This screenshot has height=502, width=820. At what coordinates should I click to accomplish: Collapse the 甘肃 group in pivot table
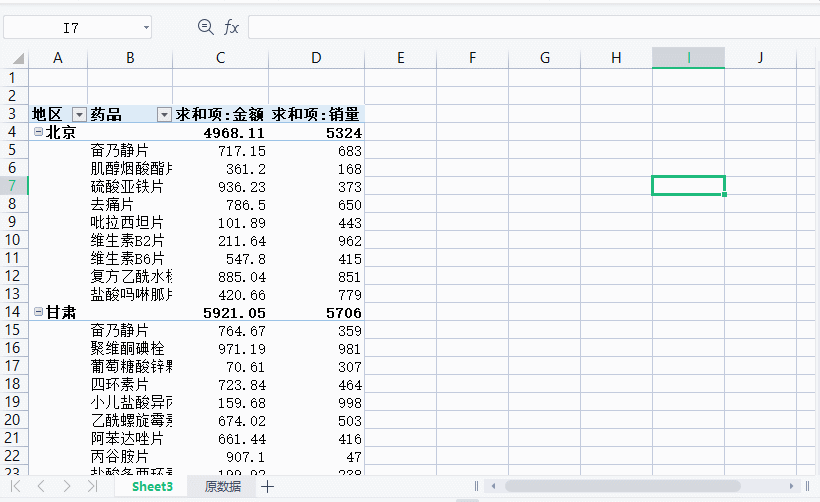38,312
